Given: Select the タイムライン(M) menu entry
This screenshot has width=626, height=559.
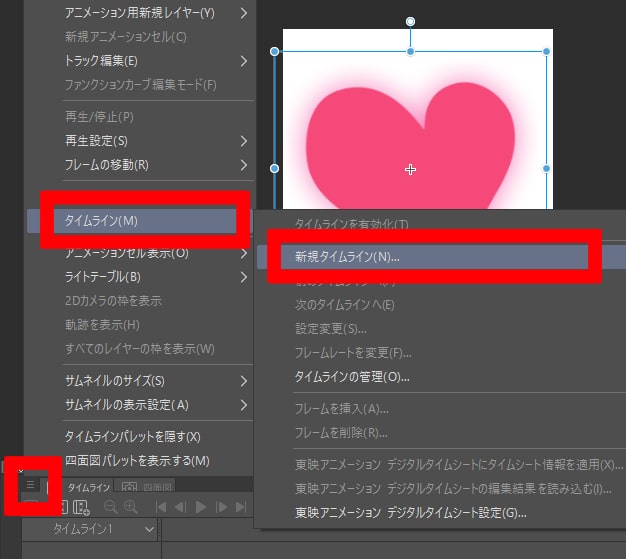Looking at the screenshot, I should pos(140,221).
